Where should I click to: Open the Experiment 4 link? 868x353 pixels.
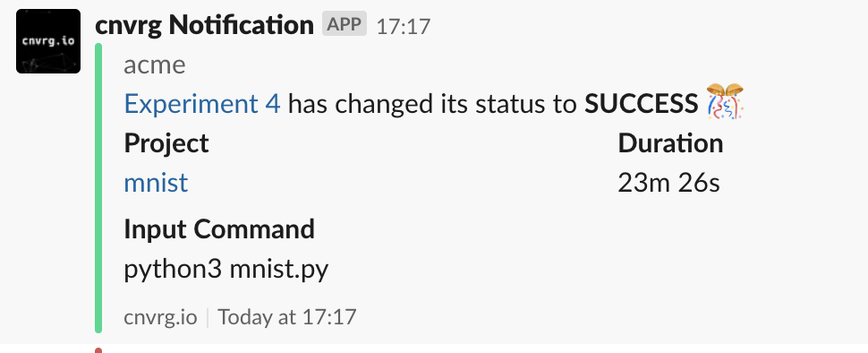[202, 103]
